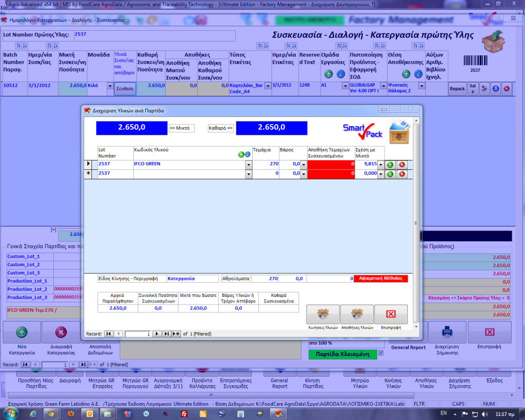Go to next record in dialog navigator
The image size is (525, 420).
157,334
